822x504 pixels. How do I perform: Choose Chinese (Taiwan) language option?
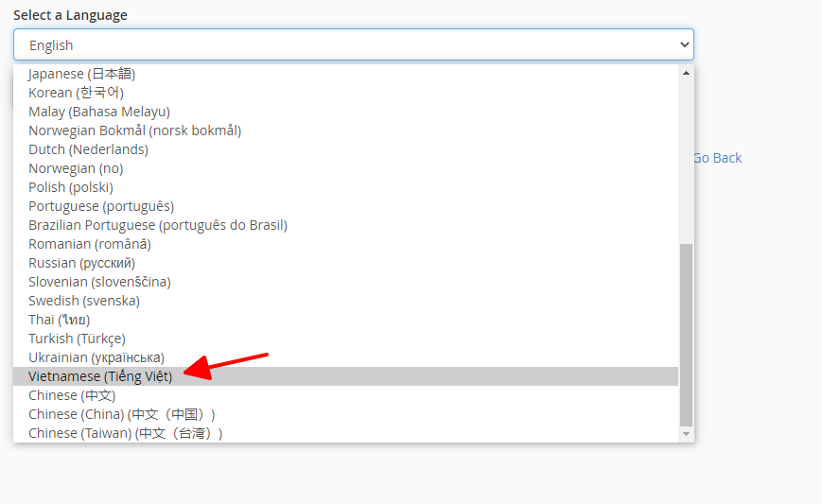tap(126, 433)
